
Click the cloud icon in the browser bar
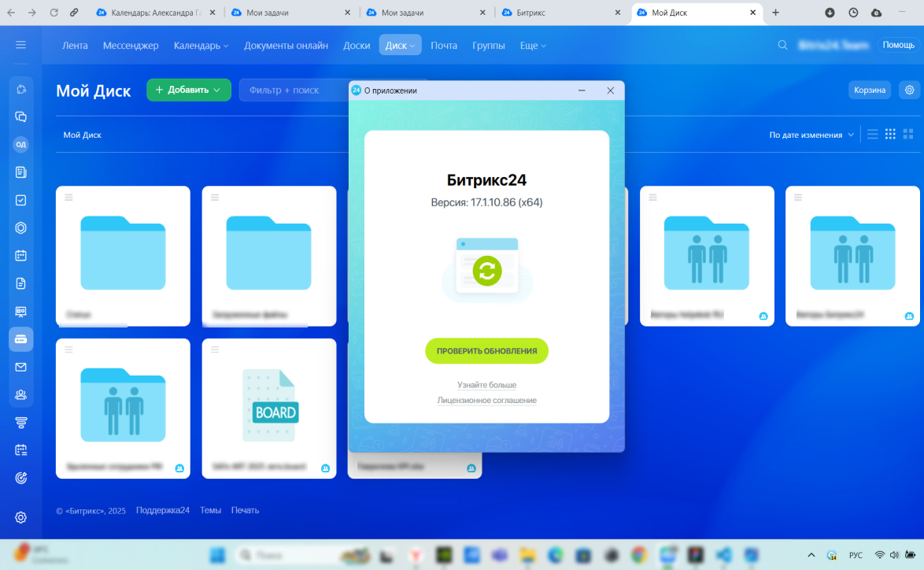click(876, 13)
